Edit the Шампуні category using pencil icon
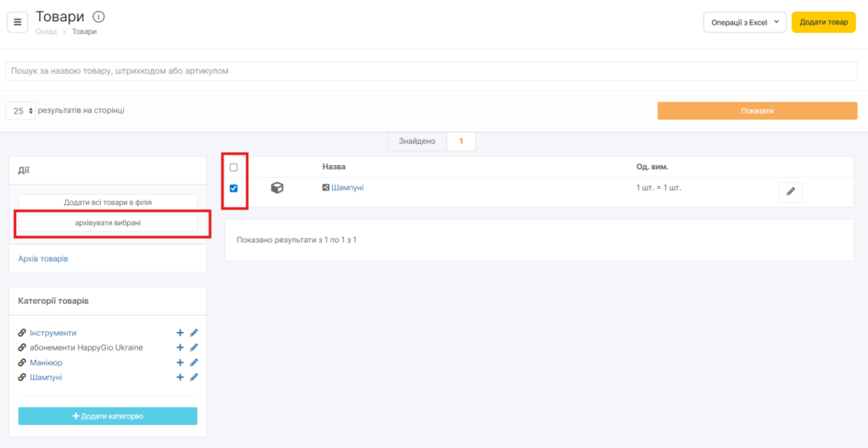Screen dimensions: 868x448 point(193,378)
